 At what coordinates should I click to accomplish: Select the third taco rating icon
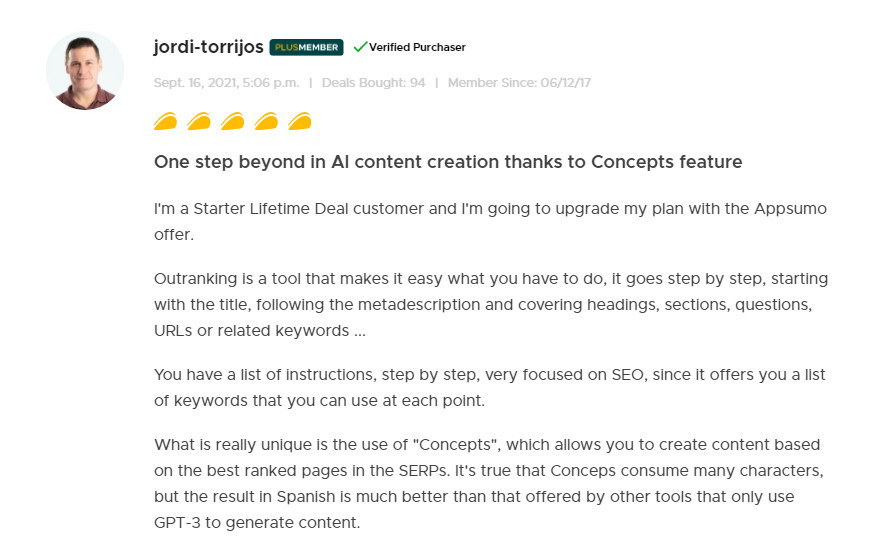click(233, 121)
